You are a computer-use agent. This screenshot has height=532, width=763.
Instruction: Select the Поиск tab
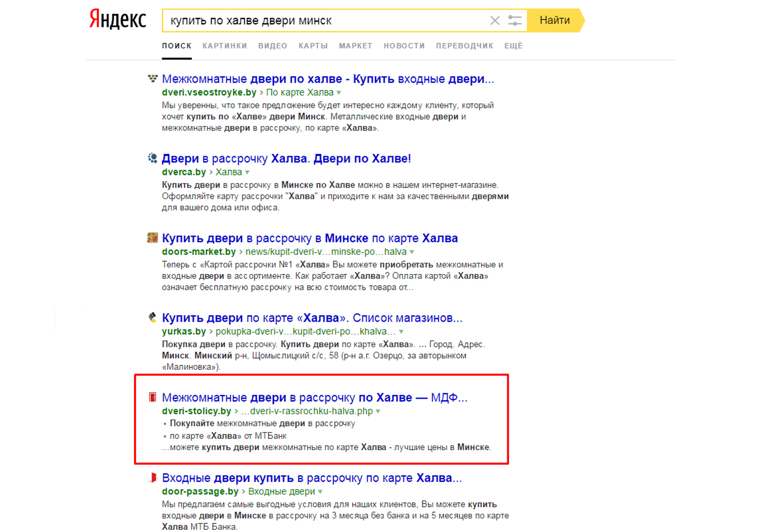click(177, 46)
